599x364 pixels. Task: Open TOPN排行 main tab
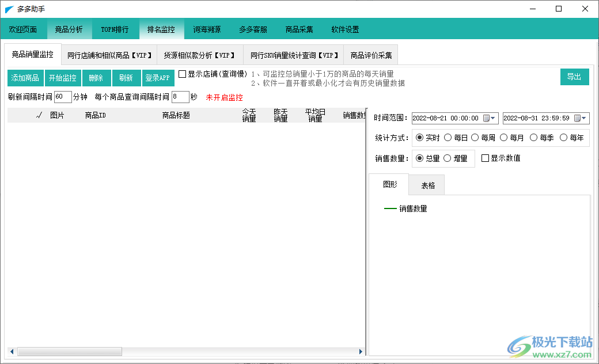click(115, 29)
